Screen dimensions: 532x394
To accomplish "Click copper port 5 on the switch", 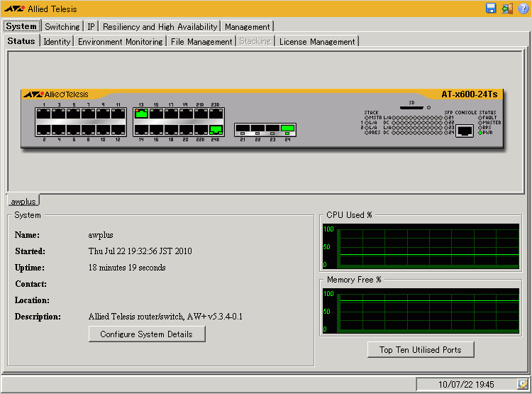I will (74, 114).
